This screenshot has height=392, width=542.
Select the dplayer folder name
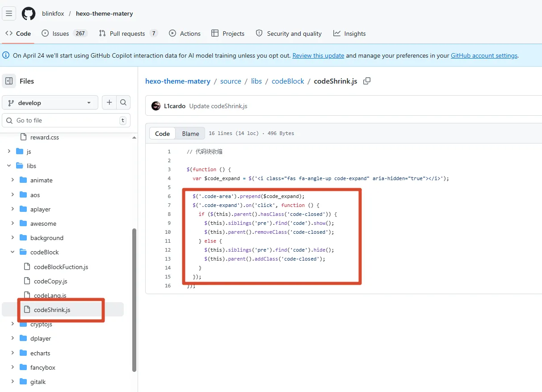(x=41, y=338)
